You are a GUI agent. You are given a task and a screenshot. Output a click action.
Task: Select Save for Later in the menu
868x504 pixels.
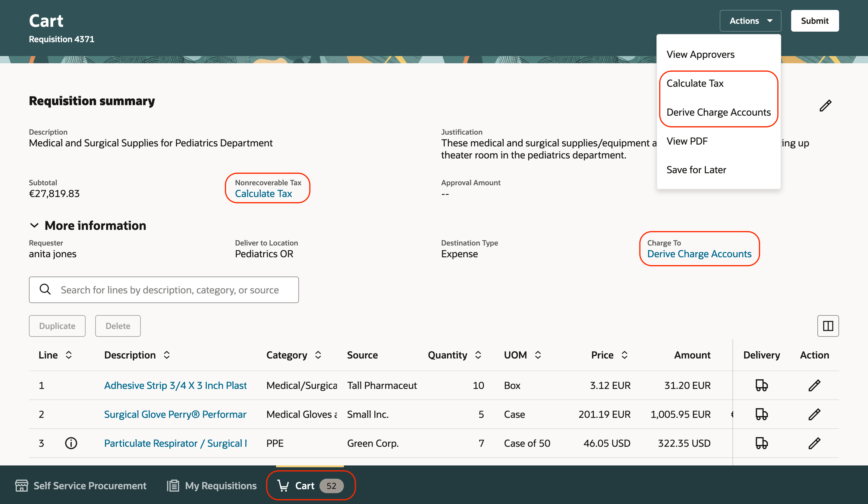point(696,170)
